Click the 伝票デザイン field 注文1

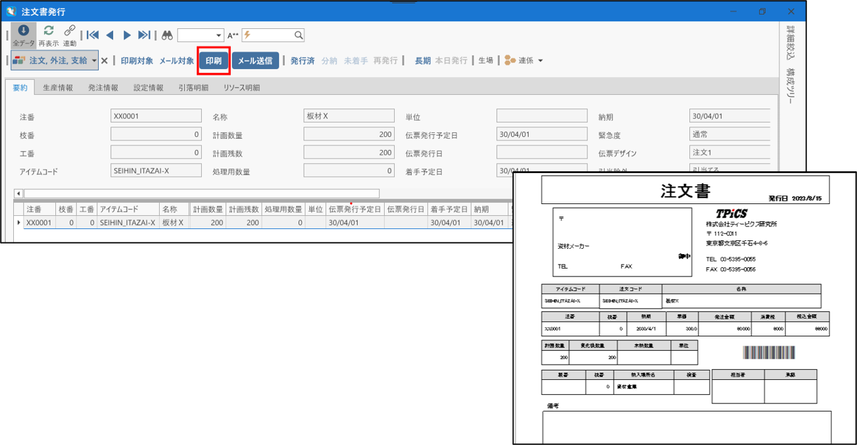coord(730,152)
